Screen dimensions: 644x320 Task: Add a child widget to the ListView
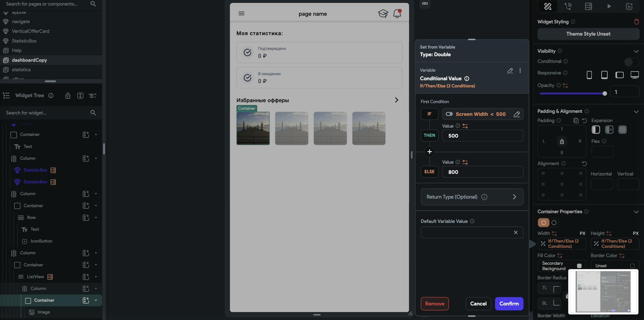86,277
